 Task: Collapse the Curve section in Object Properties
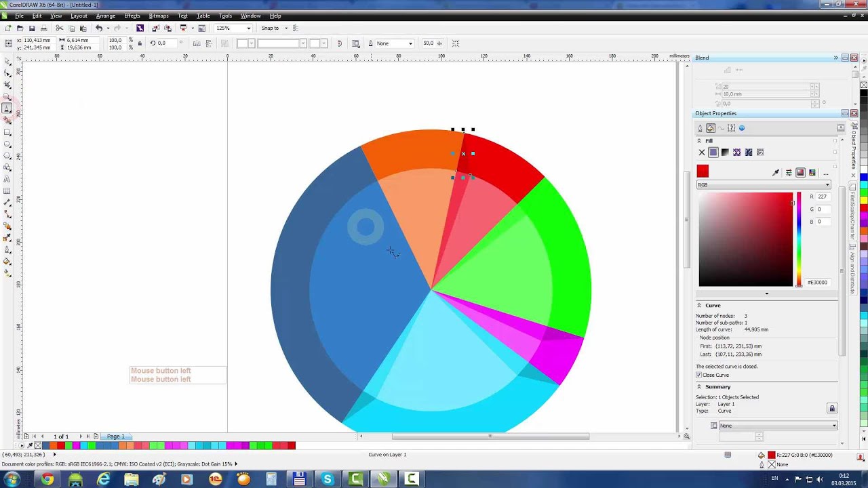click(x=699, y=305)
